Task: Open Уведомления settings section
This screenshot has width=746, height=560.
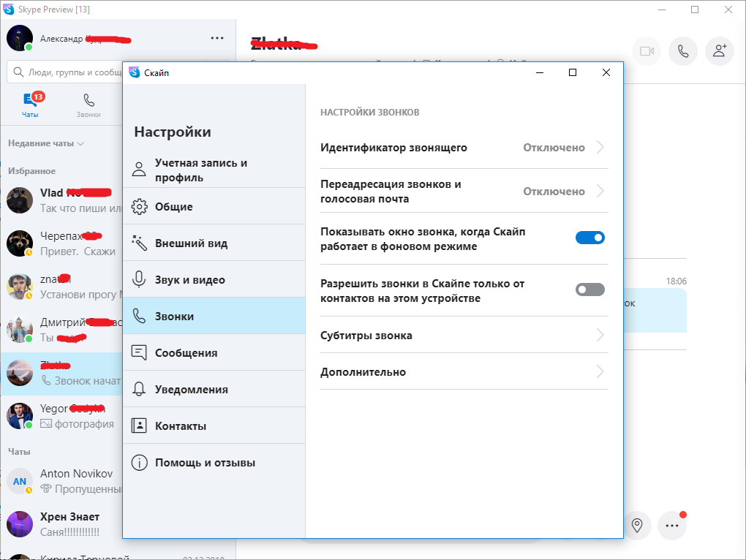Action: point(214,390)
